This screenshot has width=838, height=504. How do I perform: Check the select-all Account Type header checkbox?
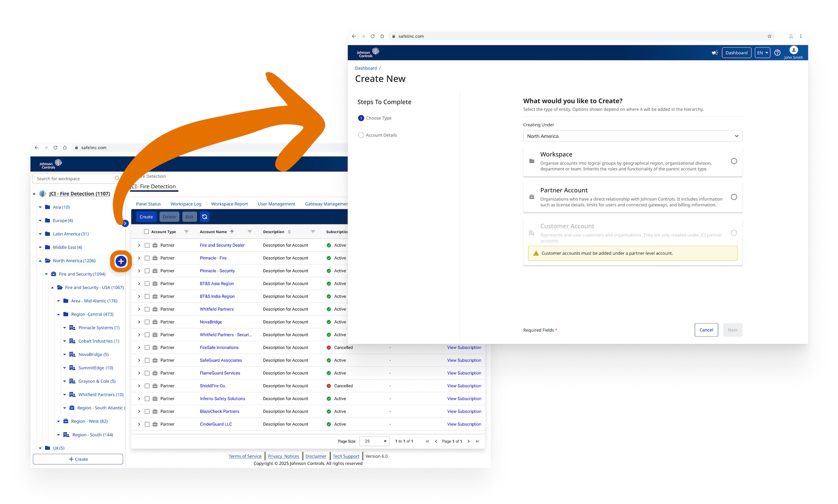click(146, 232)
